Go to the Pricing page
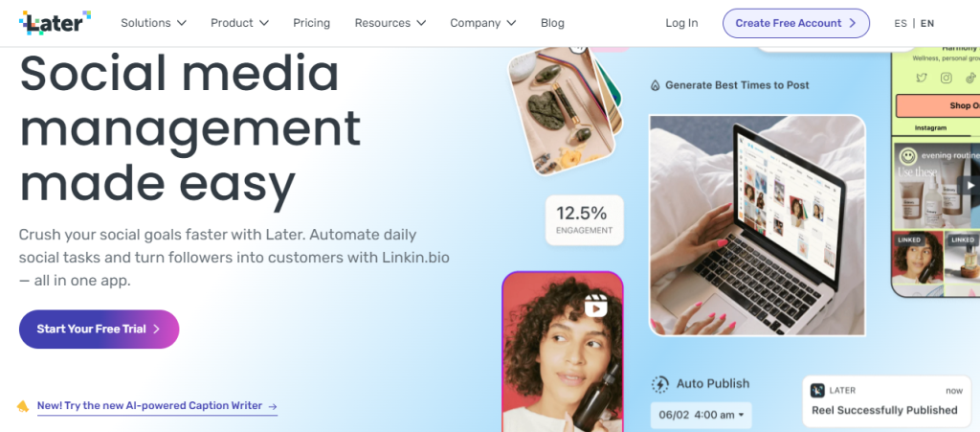Screen dimensions: 980x432 point(311,23)
